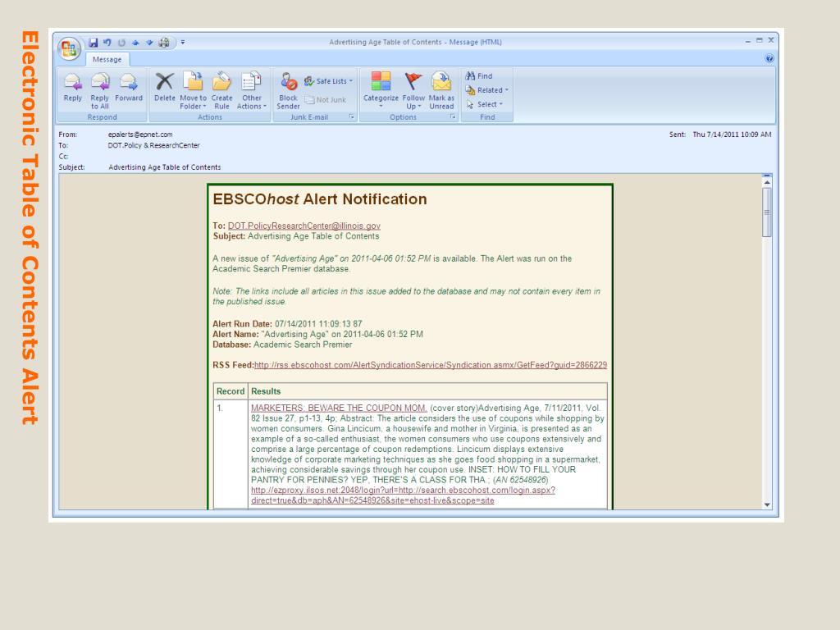840x630 pixels.
Task: Click recipient DOT.Policy & ResearchCenter
Action: point(153,145)
